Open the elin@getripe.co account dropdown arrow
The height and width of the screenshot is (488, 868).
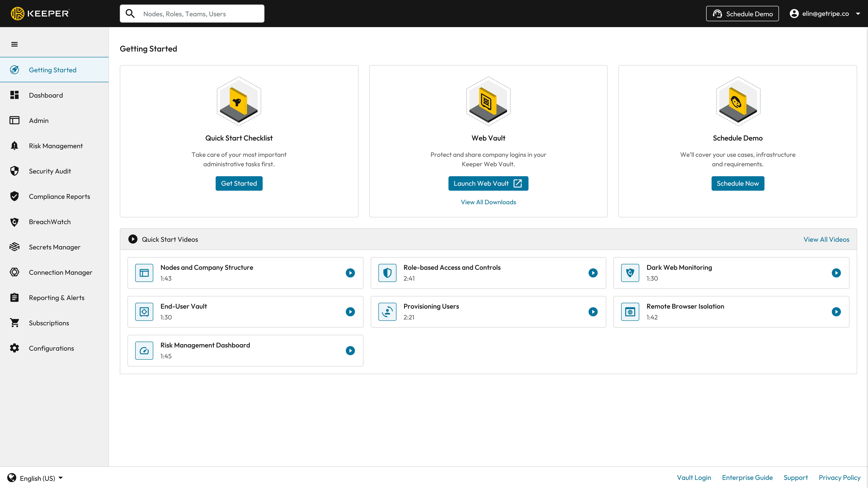click(858, 14)
